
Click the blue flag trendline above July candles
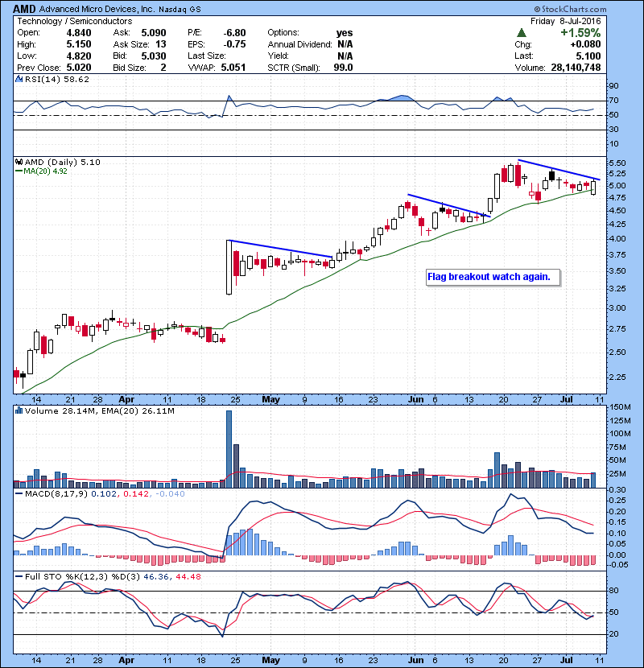click(x=559, y=170)
